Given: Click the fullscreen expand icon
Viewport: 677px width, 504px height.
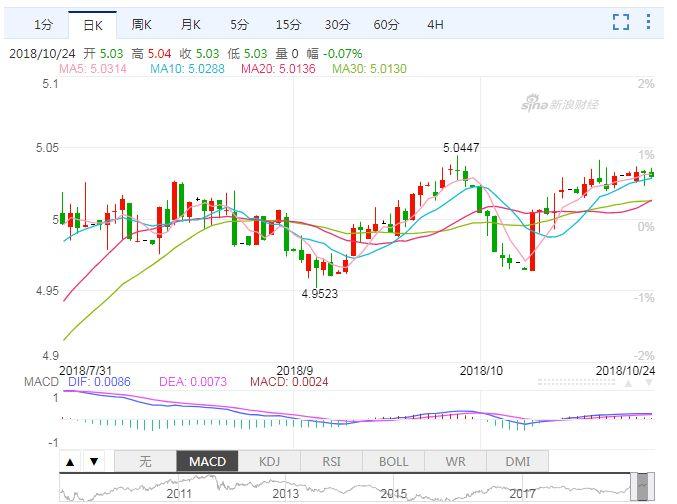Looking at the screenshot, I should tap(621, 23).
